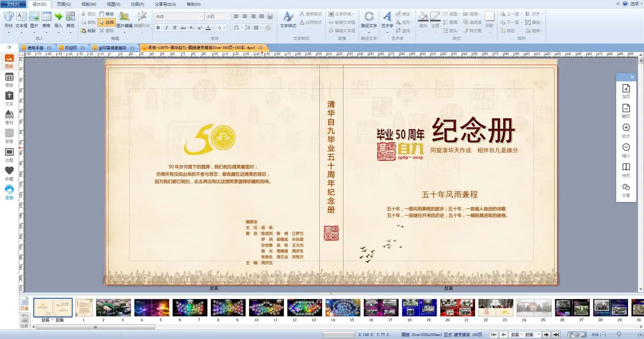This screenshot has height=339, width=644.
Task: Go to the next page arrow button
Action: (x=547, y=335)
